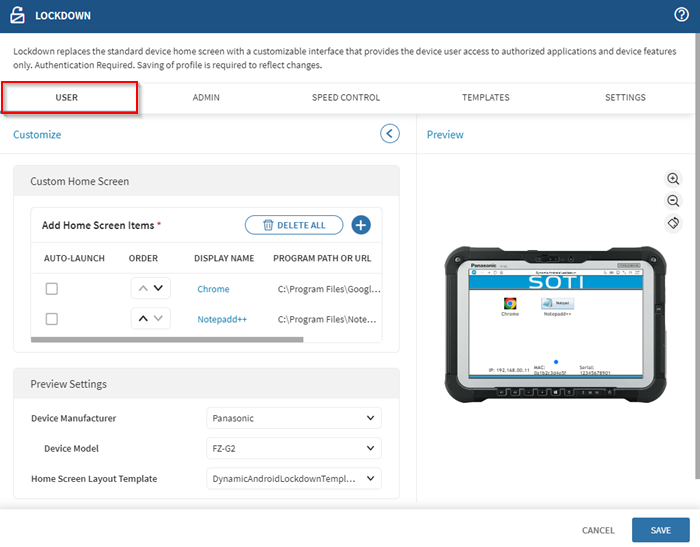The width and height of the screenshot is (700, 547).
Task: Switch to the Admin tab
Action: coord(206,98)
